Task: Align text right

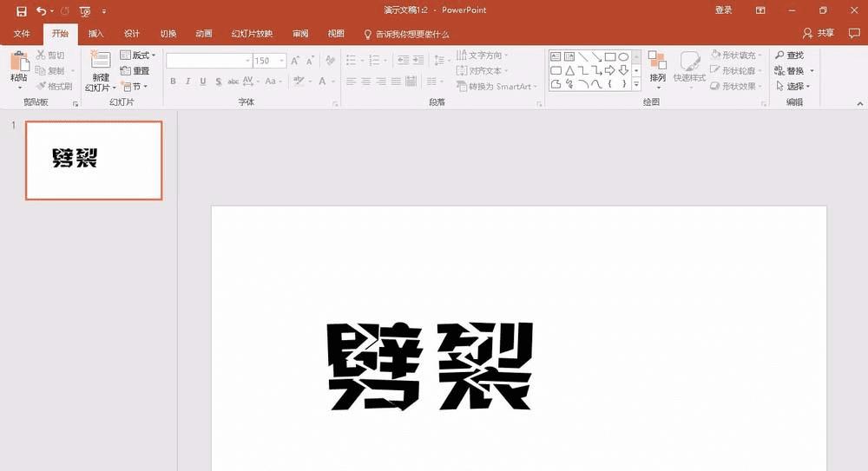Action: click(x=381, y=82)
